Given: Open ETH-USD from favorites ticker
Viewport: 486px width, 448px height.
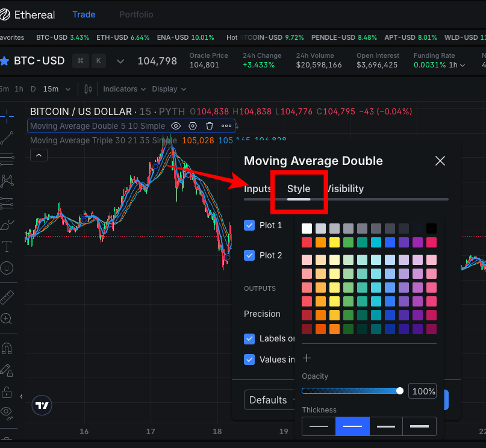Looking at the screenshot, I should coord(123,37).
